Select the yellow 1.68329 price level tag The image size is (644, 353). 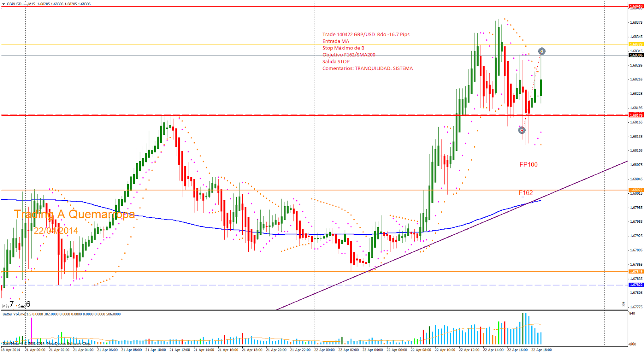click(636, 45)
